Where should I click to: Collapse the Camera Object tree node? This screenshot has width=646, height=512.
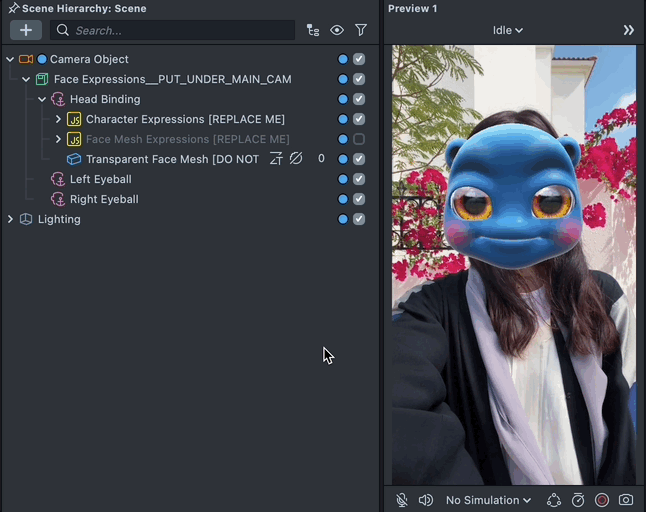10,59
